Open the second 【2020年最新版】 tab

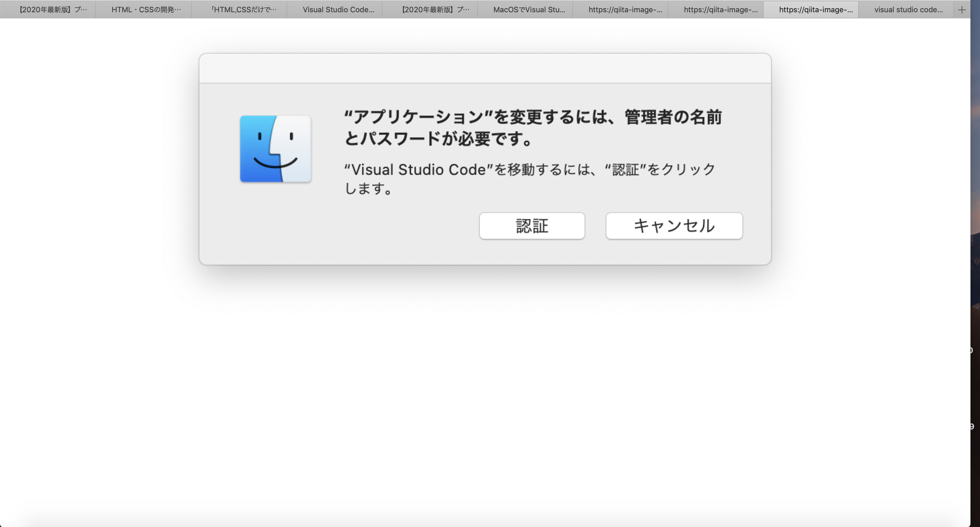[435, 10]
